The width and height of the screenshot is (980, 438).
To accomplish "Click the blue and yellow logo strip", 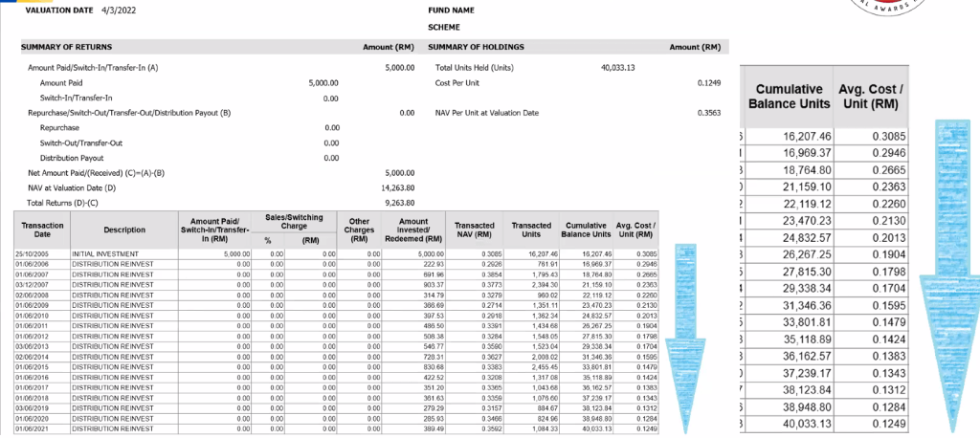I will [10, 3].
